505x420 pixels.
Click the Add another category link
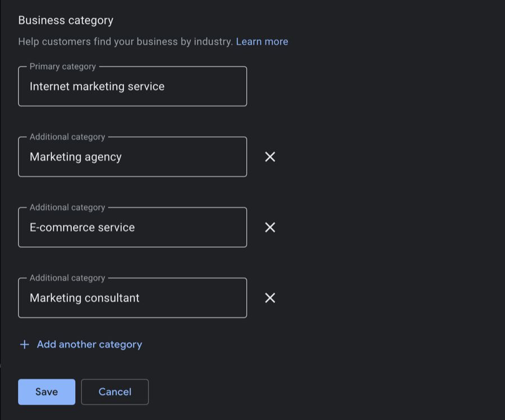89,344
